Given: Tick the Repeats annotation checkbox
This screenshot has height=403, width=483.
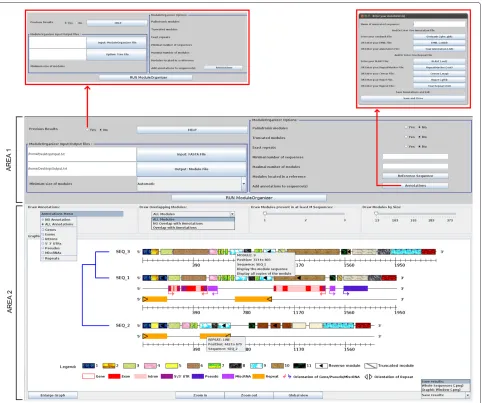Looking at the screenshot, I should [x=43, y=258].
